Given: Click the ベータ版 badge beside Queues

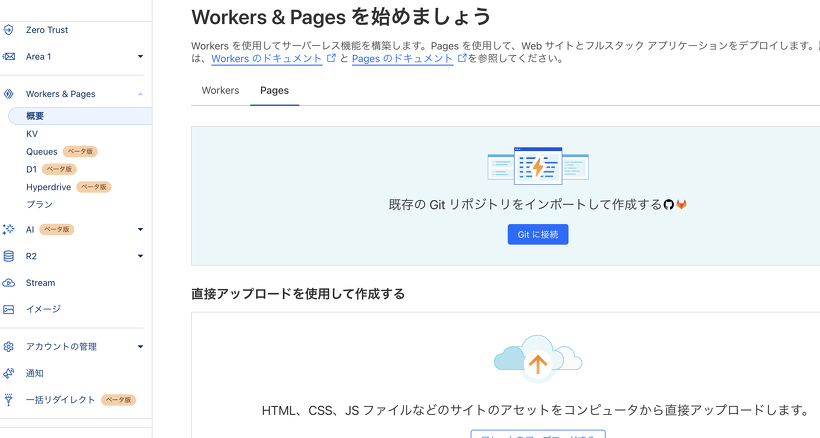Looking at the screenshot, I should tap(80, 152).
